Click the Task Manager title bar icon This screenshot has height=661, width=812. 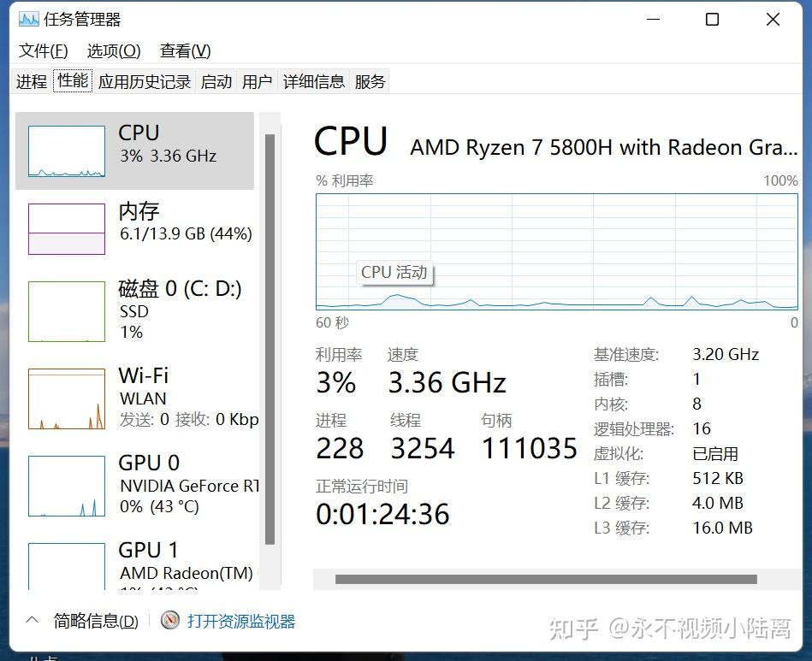coord(29,20)
